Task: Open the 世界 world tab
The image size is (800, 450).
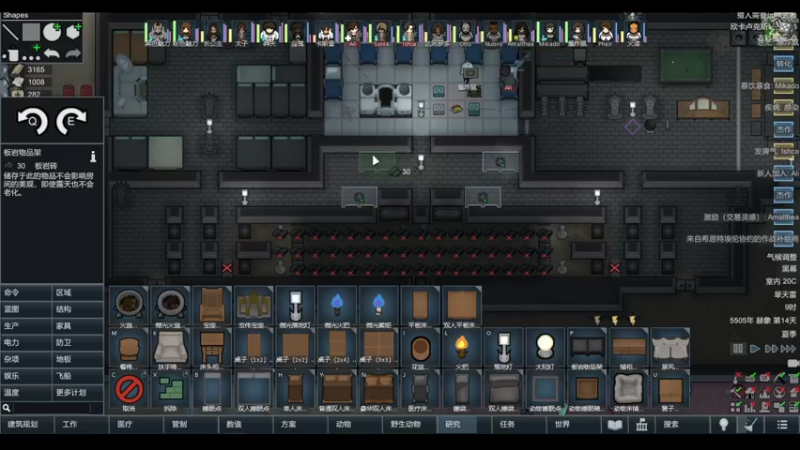Action: [x=573, y=424]
